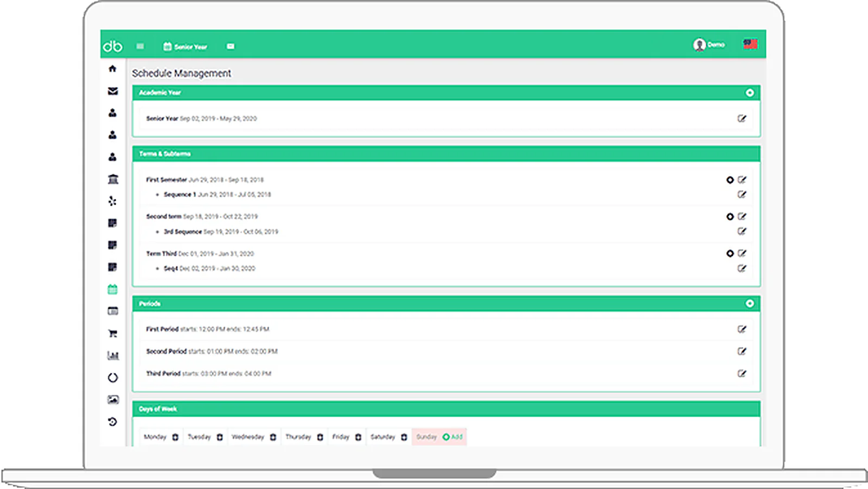Toggle the hamburger menu in header
The image size is (868, 489).
pos(140,46)
